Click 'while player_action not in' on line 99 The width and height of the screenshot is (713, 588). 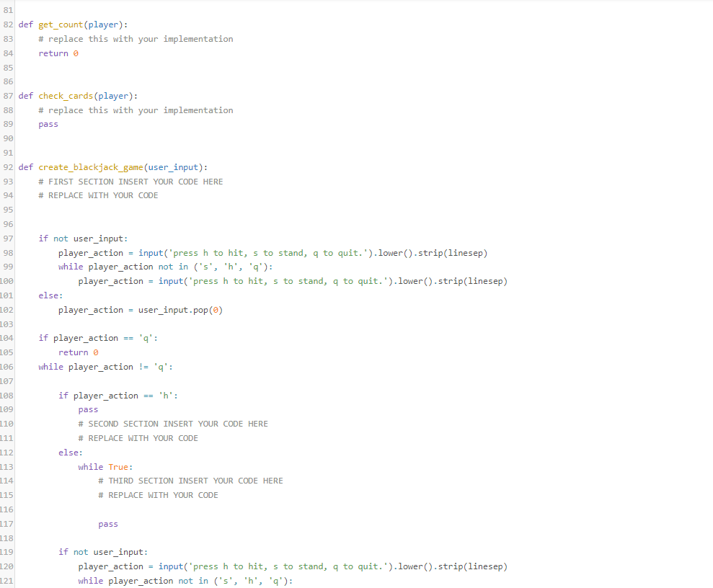coord(123,267)
